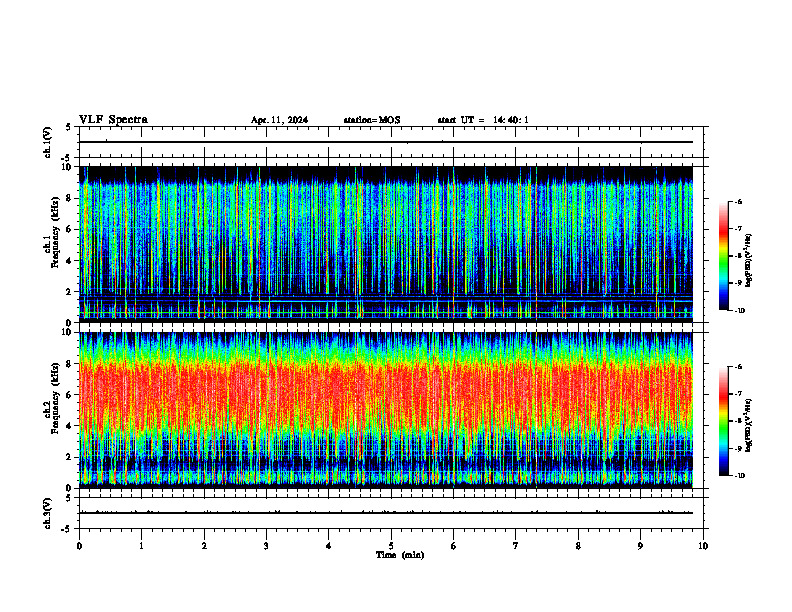This screenshot has height=612, width=792.
Task: Click the ch.1 "Frequency (kHz)" axis label
Action: click(x=56, y=232)
